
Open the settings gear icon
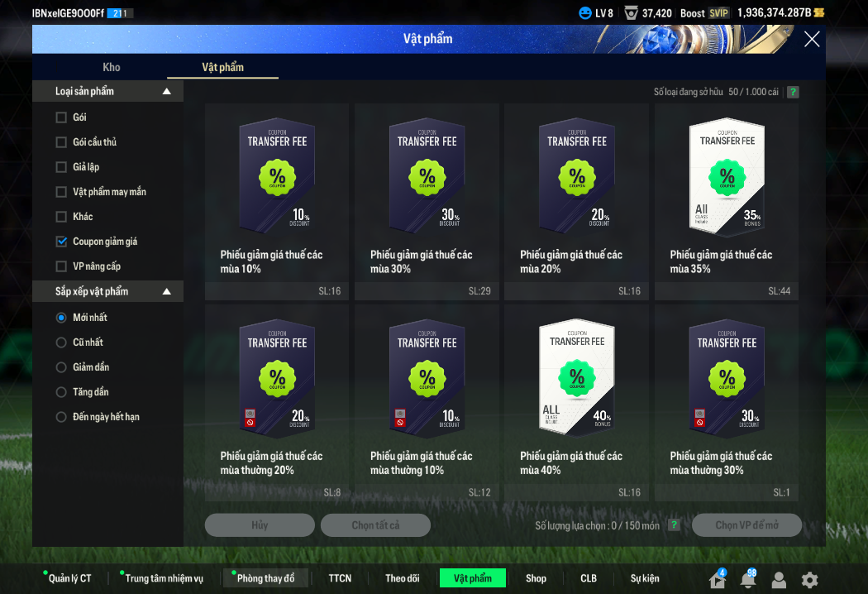pyautogui.click(x=809, y=580)
